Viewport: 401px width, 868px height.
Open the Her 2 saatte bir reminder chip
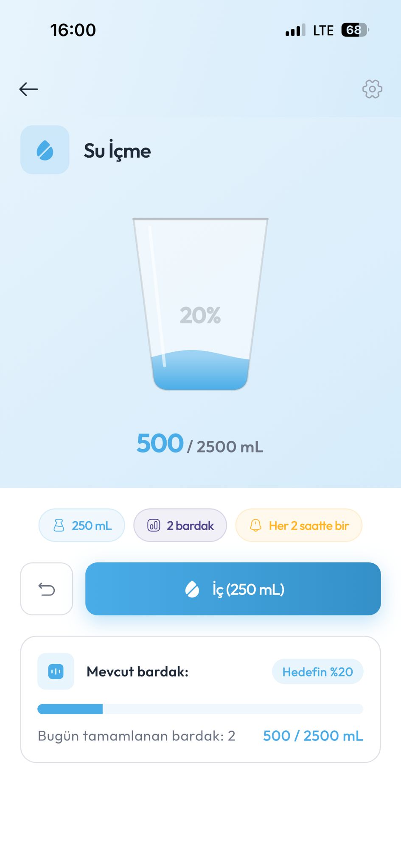pyautogui.click(x=299, y=526)
